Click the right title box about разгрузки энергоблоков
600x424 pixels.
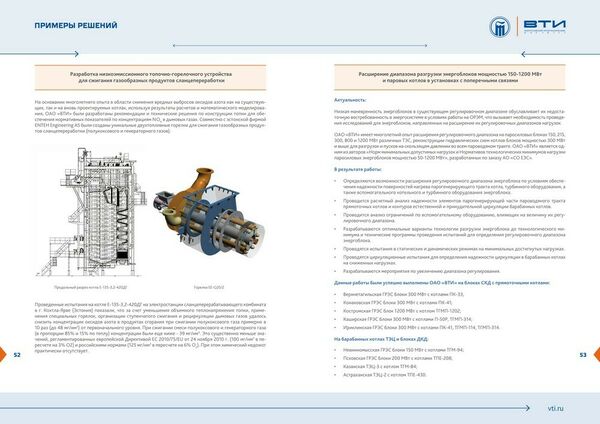[450, 77]
